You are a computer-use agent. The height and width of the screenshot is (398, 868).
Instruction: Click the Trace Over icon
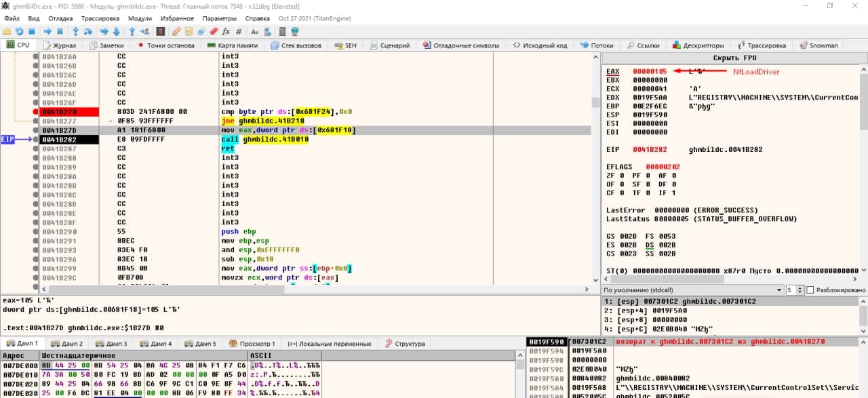116,31
